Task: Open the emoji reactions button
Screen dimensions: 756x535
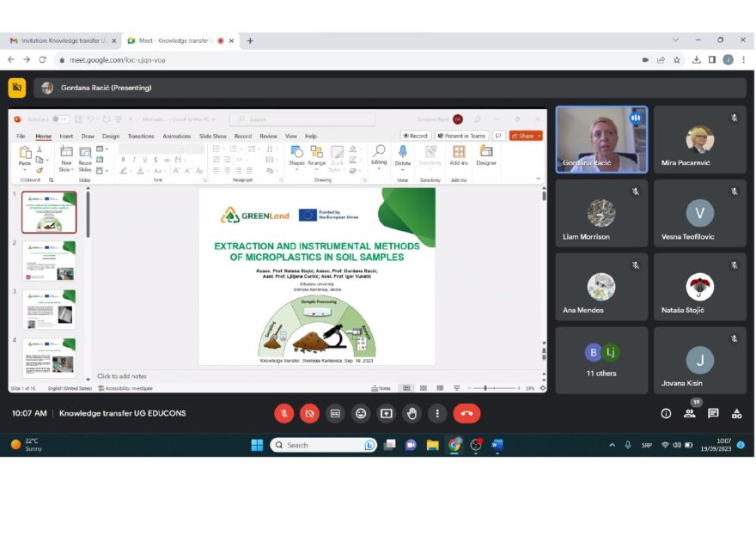Action: [x=361, y=414]
